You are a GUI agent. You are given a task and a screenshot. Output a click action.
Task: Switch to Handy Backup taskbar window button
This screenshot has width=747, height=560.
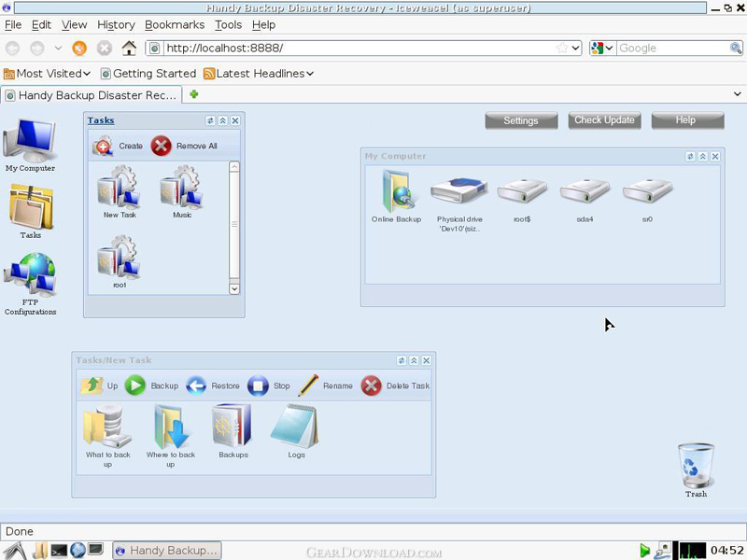pyautogui.click(x=167, y=551)
